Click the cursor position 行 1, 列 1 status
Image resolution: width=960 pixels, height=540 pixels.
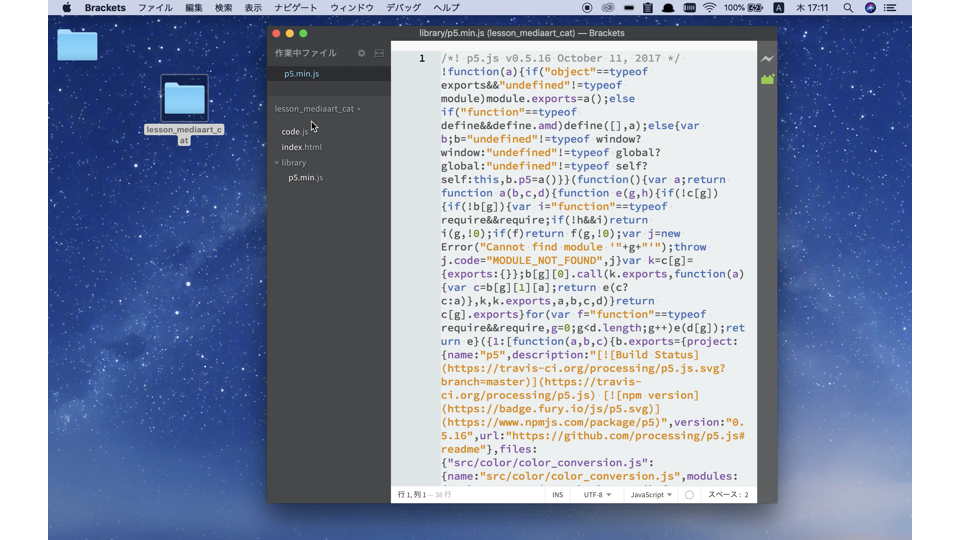[x=412, y=495]
